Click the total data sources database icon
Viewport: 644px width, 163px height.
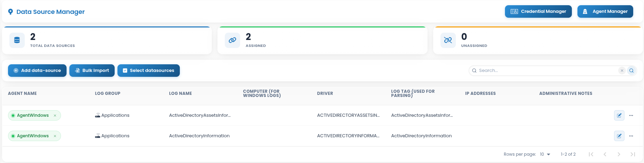[x=17, y=40]
